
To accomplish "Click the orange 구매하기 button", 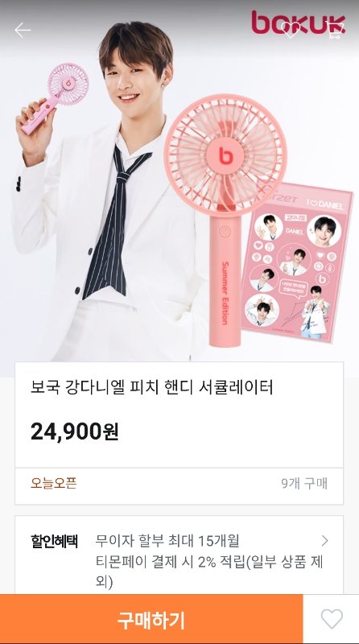I will pos(151,619).
